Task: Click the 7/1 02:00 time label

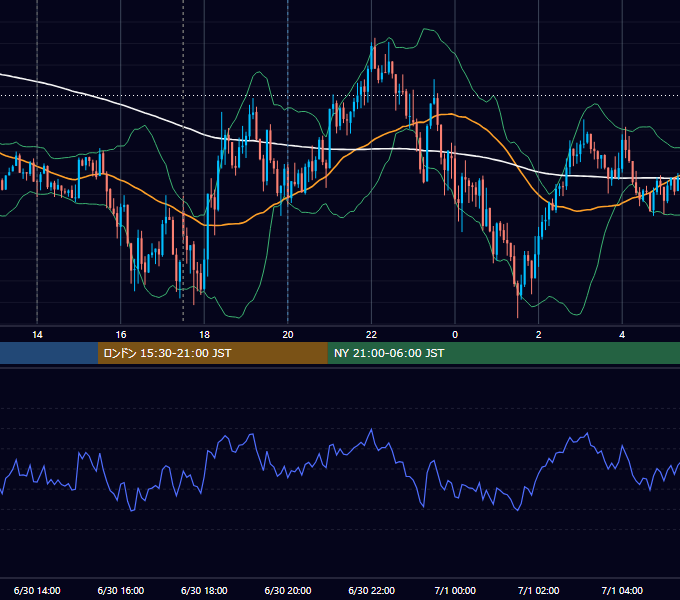Action: (x=539, y=590)
